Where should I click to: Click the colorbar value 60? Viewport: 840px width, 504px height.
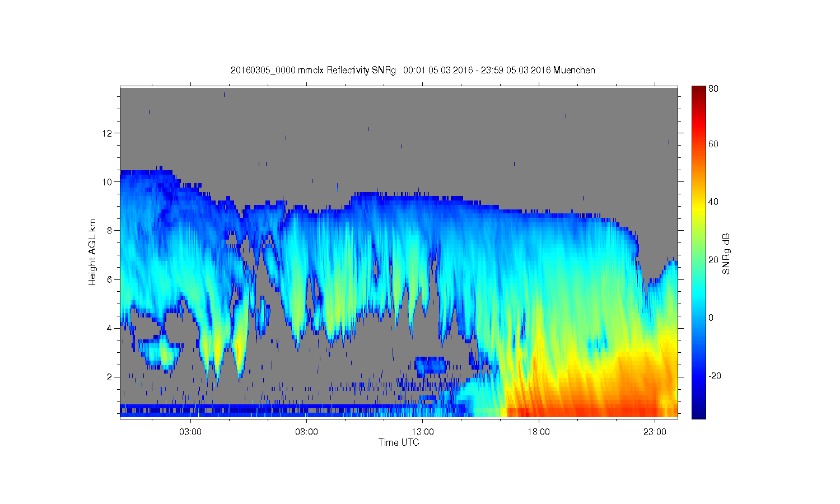click(713, 144)
